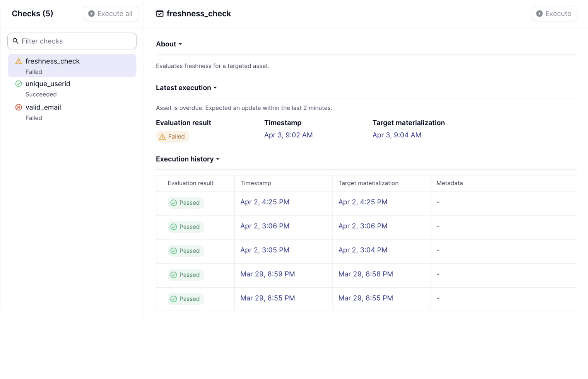Open target materialization Apr 3, 9:04 AM

click(x=397, y=135)
